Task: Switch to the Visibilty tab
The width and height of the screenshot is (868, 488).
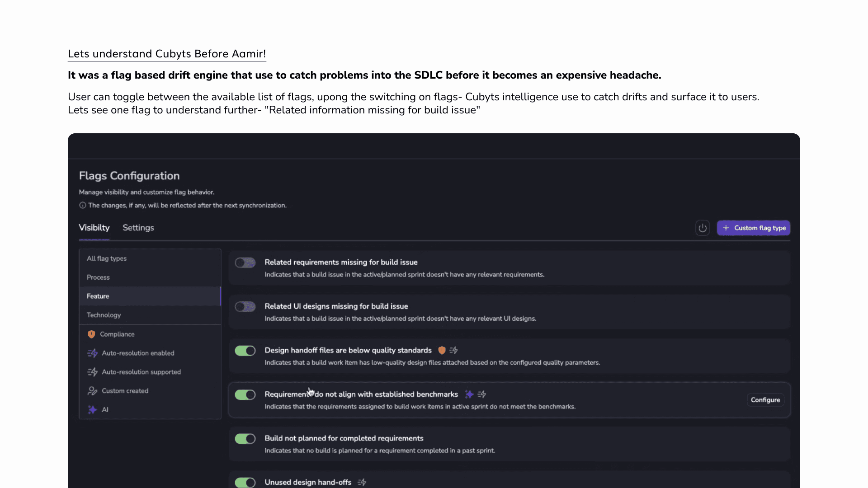Action: pos(94,228)
